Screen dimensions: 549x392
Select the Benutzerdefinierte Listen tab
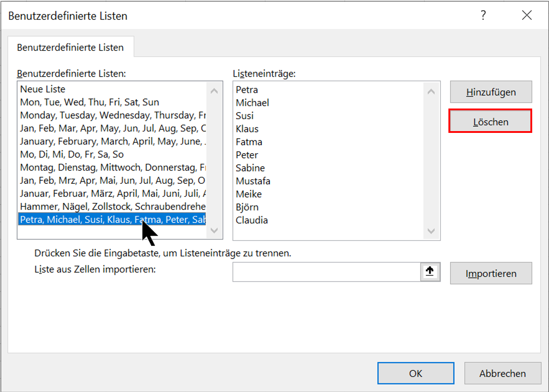pyautogui.click(x=70, y=47)
